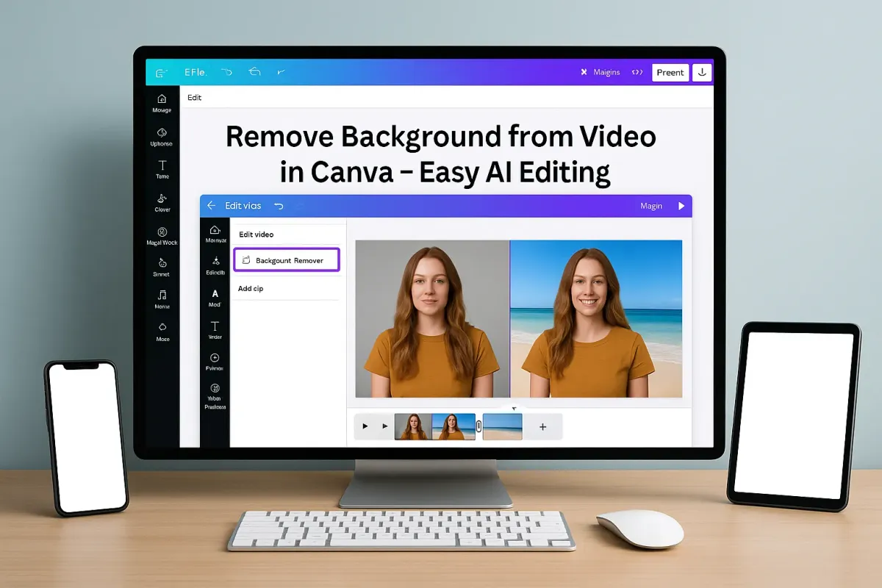Click the angle-brackets icon beside Preent
The image size is (882, 588).
[x=637, y=72]
